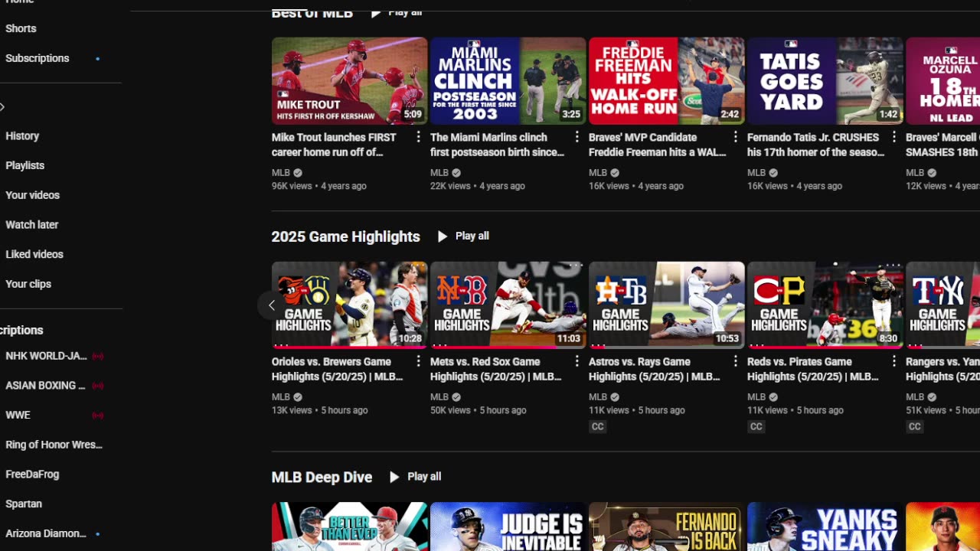
Task: Open title 'Astros vs. Rays Game Highlights'
Action: pos(654,369)
